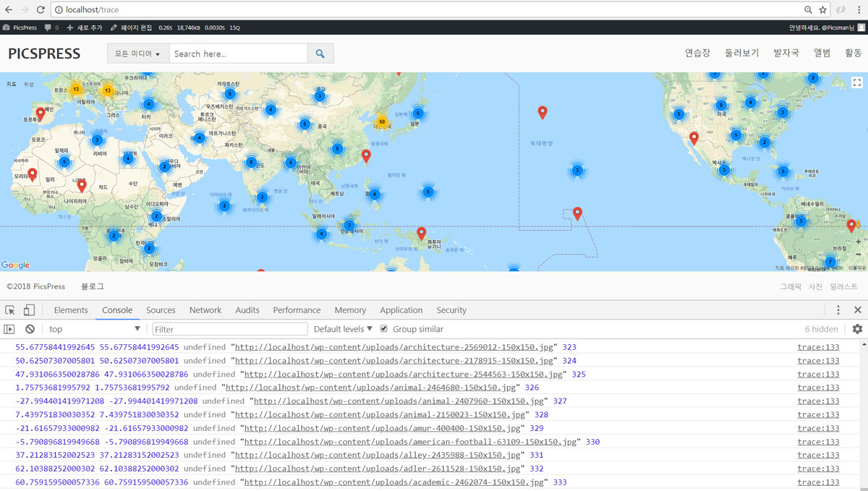Click the 블로그 footer link

coord(93,286)
